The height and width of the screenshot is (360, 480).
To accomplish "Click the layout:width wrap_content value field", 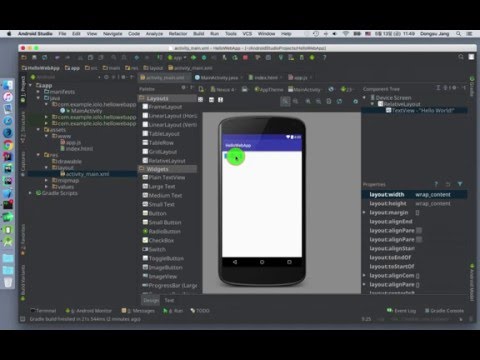I will [440, 194].
